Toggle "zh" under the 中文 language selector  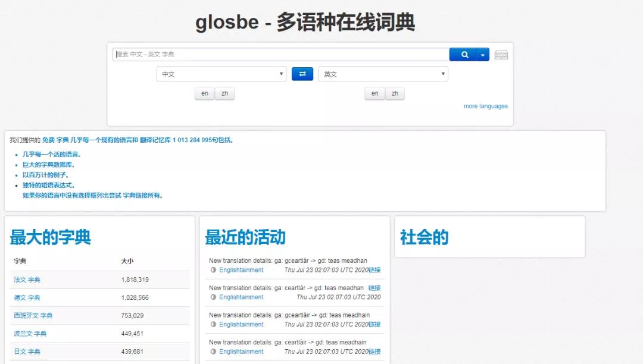tap(226, 93)
